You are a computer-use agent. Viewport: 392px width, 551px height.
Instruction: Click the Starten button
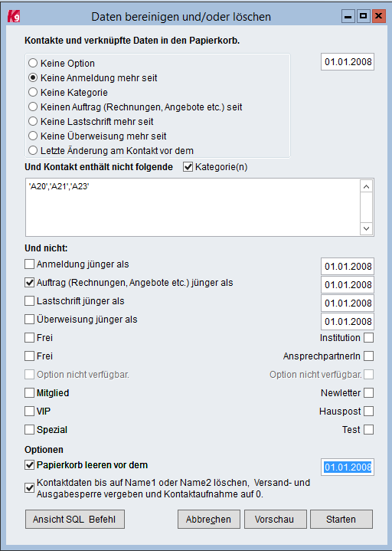coord(341,520)
